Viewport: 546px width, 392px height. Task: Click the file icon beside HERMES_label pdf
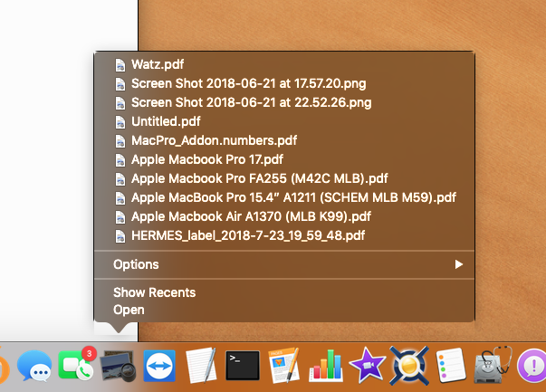click(x=120, y=236)
